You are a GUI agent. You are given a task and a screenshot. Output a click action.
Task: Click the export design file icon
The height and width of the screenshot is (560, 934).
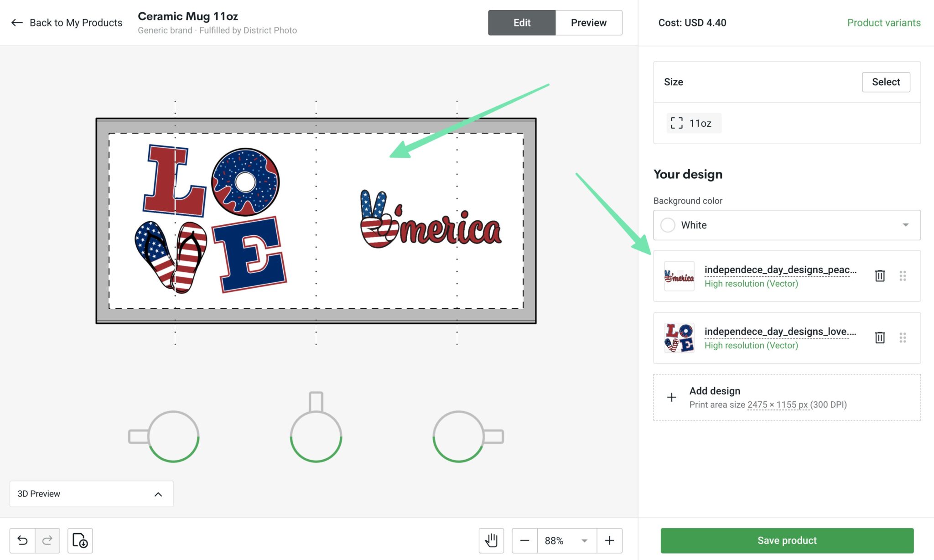[x=80, y=540]
